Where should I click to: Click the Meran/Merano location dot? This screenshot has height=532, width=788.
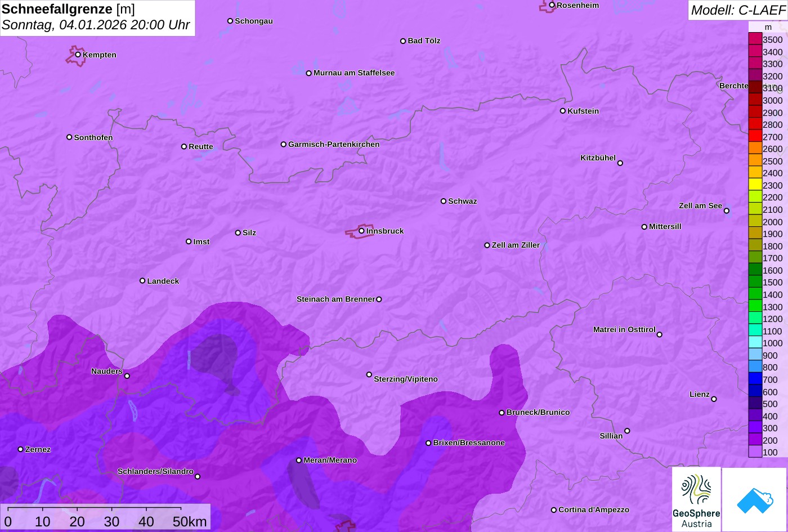point(299,461)
